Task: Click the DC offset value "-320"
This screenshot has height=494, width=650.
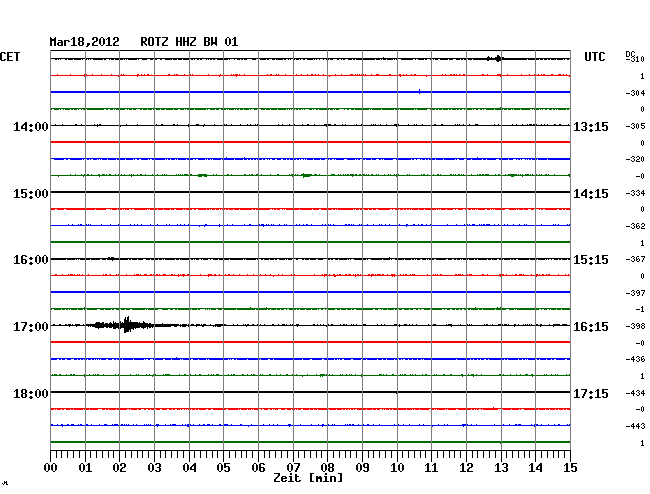Action: 635,159
